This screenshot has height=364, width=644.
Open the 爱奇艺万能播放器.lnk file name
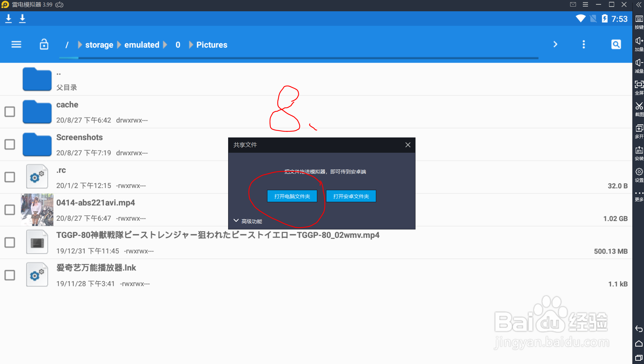tap(96, 268)
